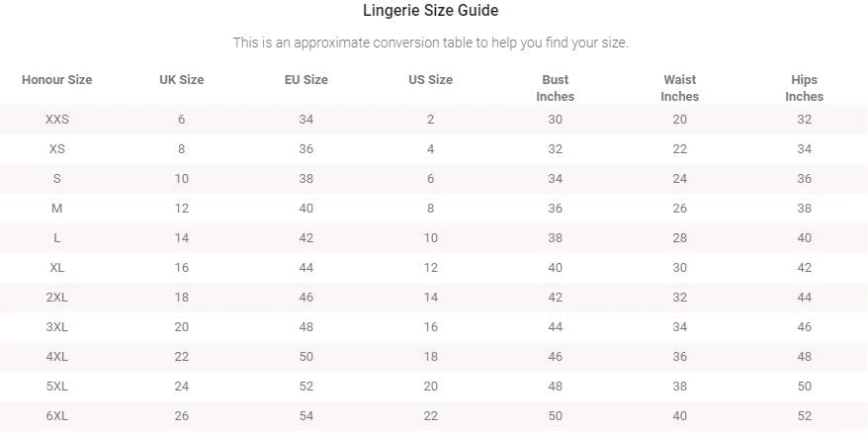Click the EU size 54 cell
The width and height of the screenshot is (868, 434).
point(306,416)
